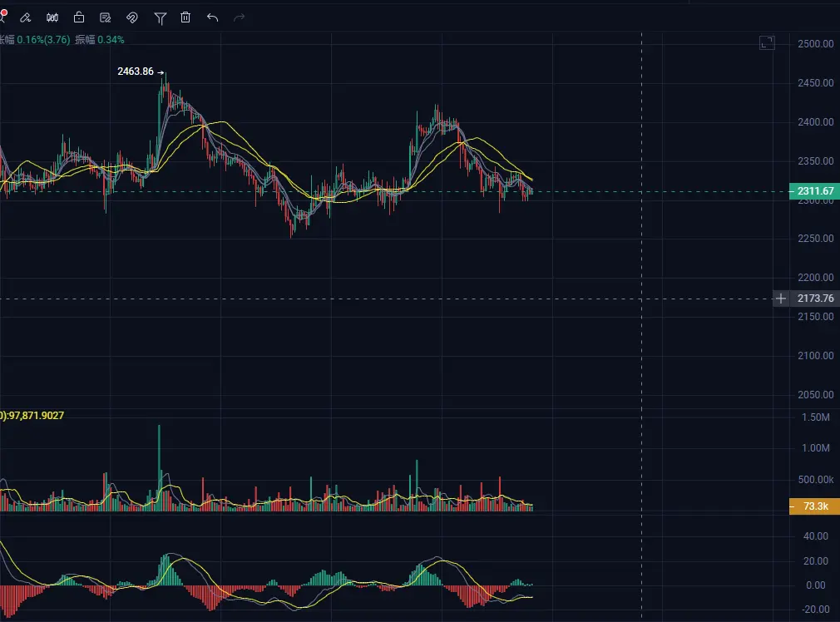The width and height of the screenshot is (840, 622).
Task: Click the 1.00M volume axis label
Action: (x=815, y=448)
